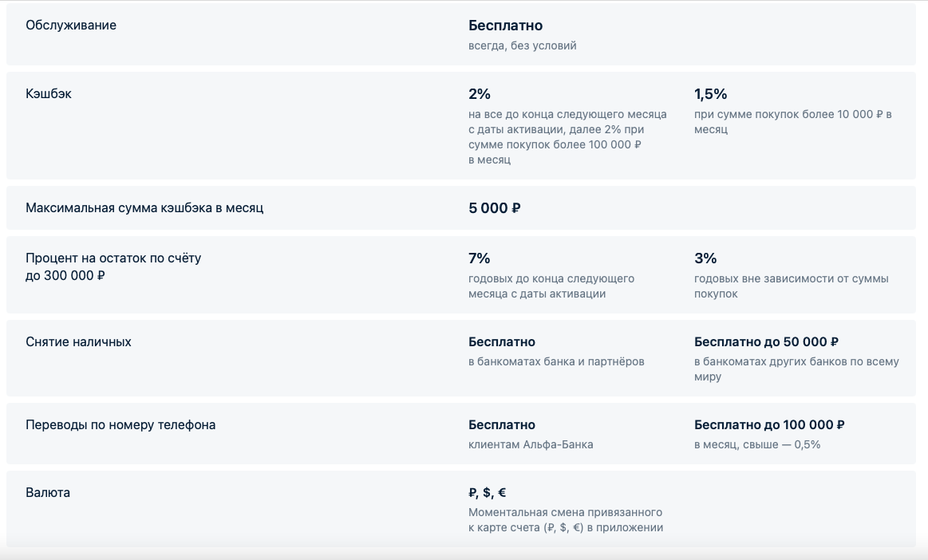
Task: Select the "₽, $, €" currency value
Action: [x=488, y=493]
